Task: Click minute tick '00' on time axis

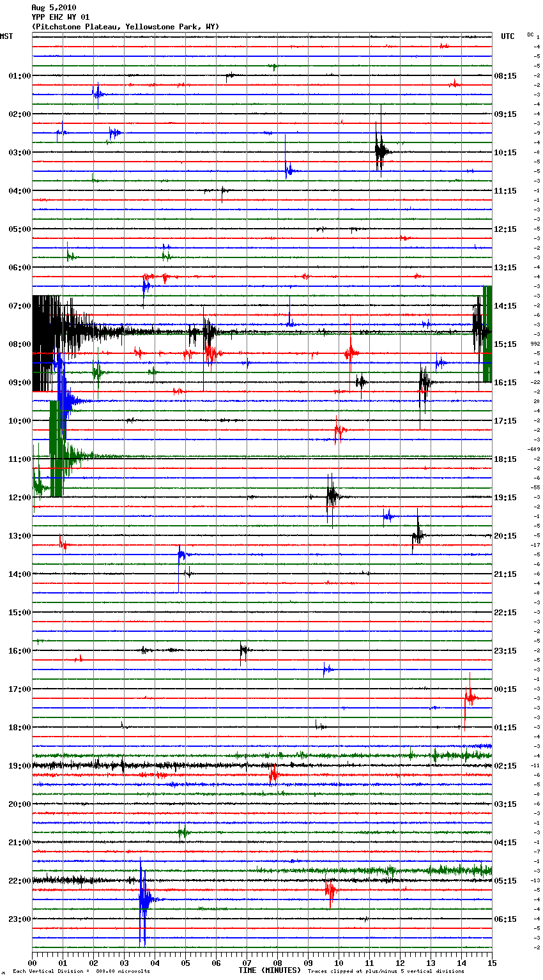Action: pos(32,963)
